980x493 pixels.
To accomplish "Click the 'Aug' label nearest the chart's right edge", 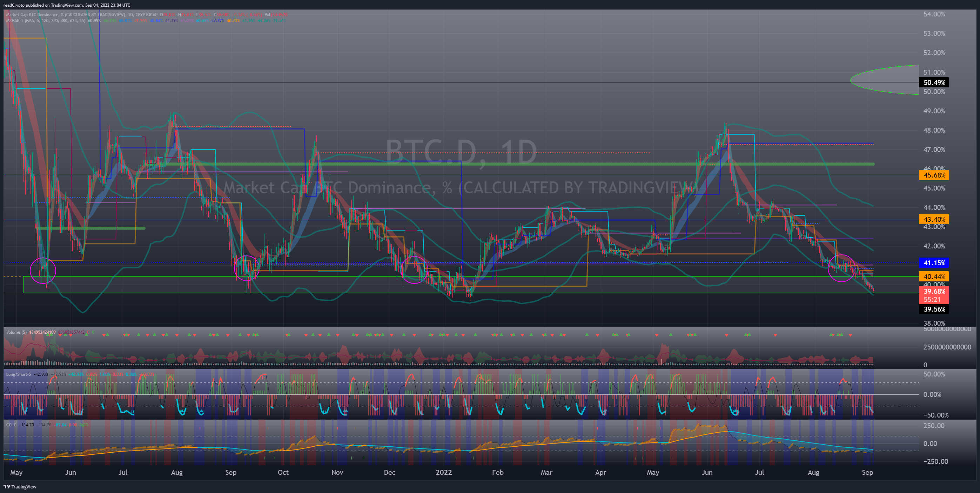I will tap(813, 472).
